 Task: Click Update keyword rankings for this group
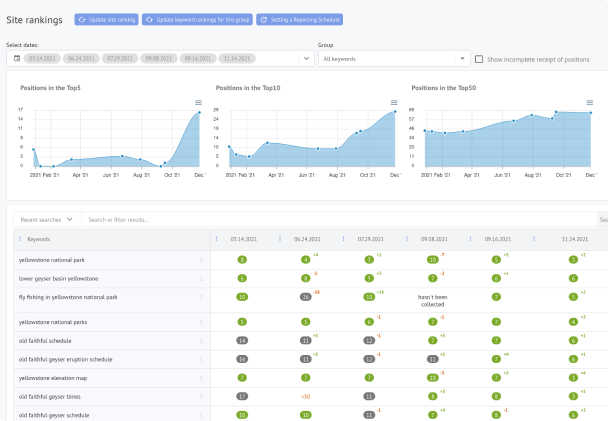tap(197, 20)
